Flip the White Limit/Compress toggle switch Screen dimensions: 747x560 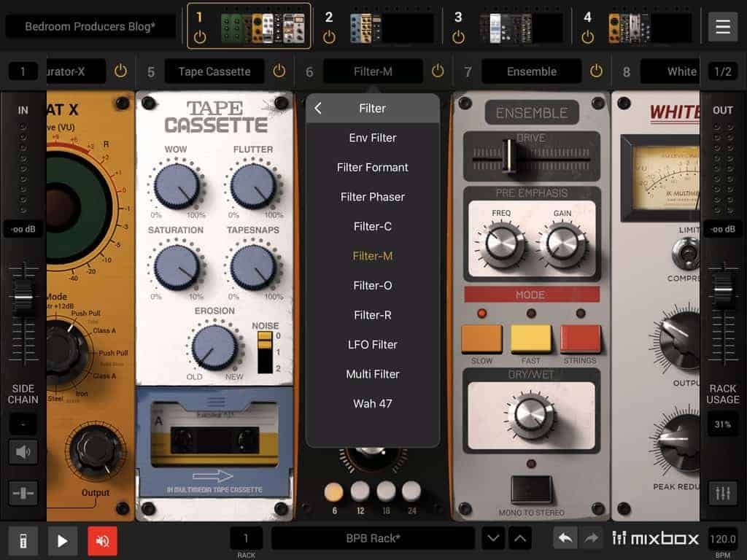click(x=687, y=252)
